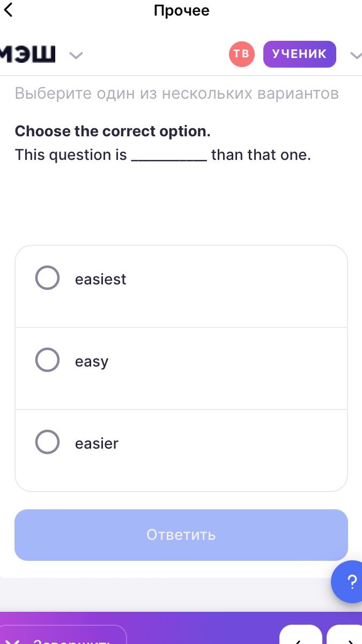Expand the dropdown chevron beside МЭШ
Screen dimensions: 362x644
pos(76,55)
